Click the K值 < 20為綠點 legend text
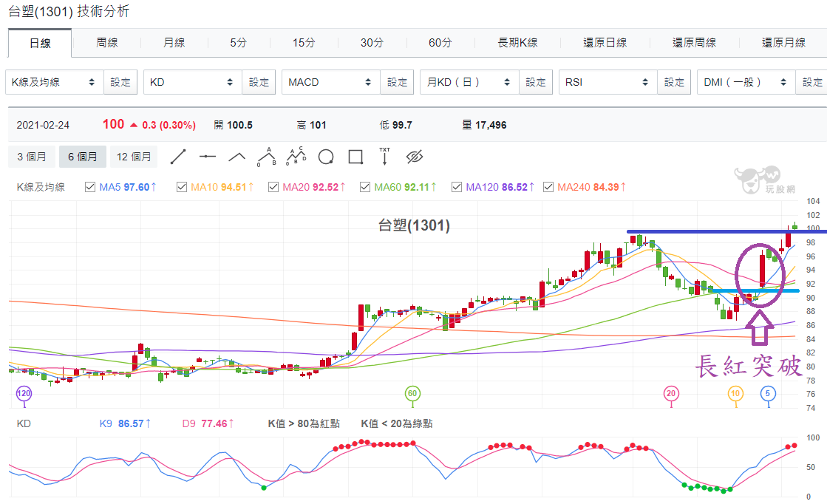 [x=397, y=423]
